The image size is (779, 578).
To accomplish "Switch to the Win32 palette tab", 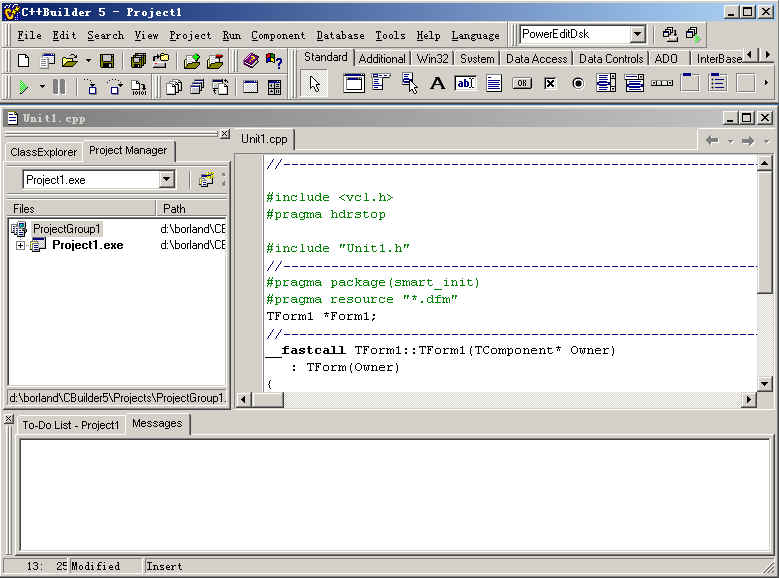I will (432, 59).
